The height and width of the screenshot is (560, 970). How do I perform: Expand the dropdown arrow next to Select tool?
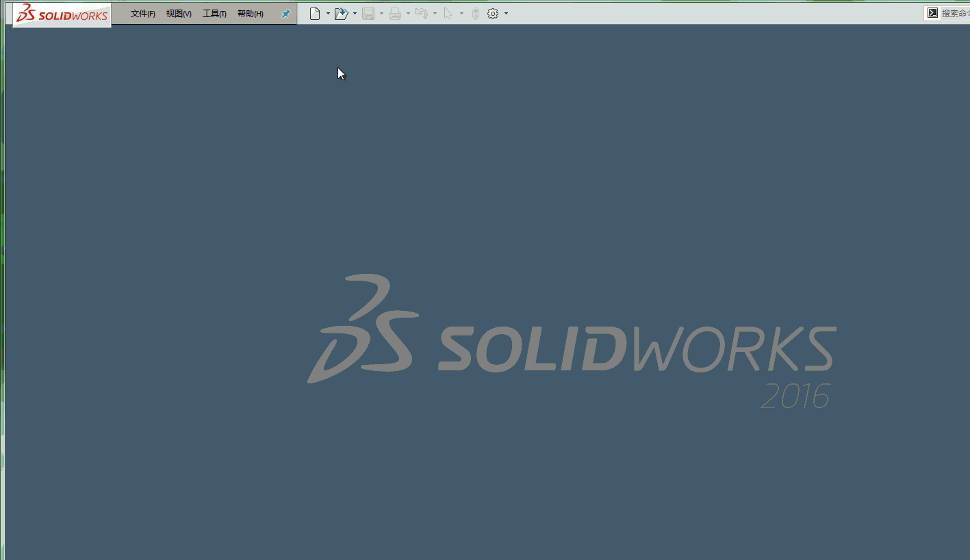pyautogui.click(x=461, y=14)
